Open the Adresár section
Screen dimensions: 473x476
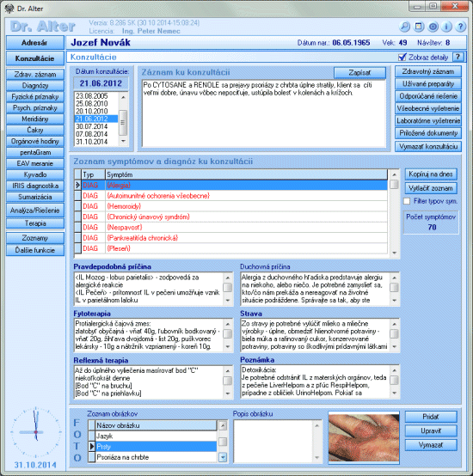pyautogui.click(x=35, y=43)
